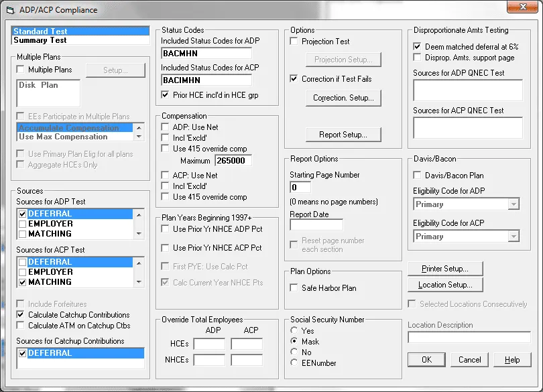The height and width of the screenshot is (392, 543).
Task: Select Summary Test in the test list
Action: coord(41,41)
